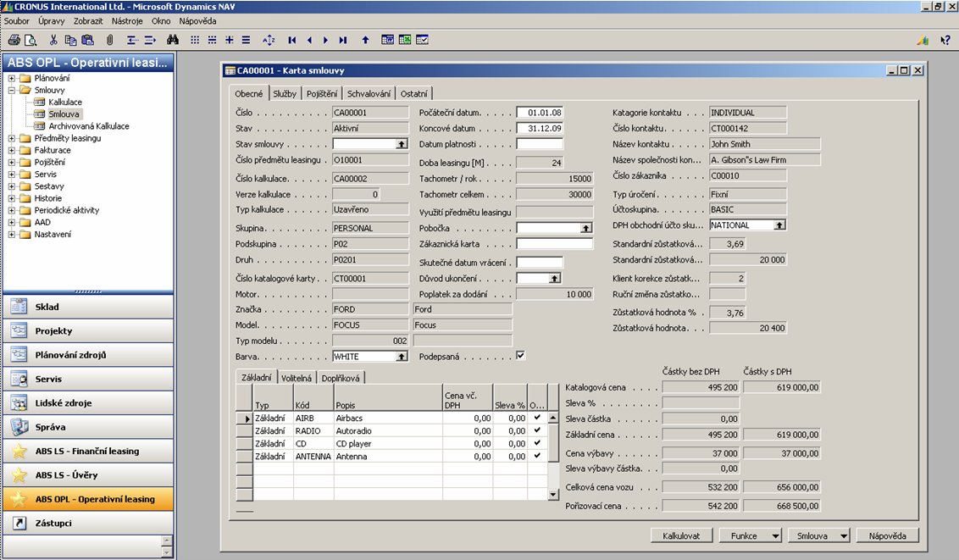Expand the Plánování folder in the tree
959x560 pixels.
(x=12, y=78)
